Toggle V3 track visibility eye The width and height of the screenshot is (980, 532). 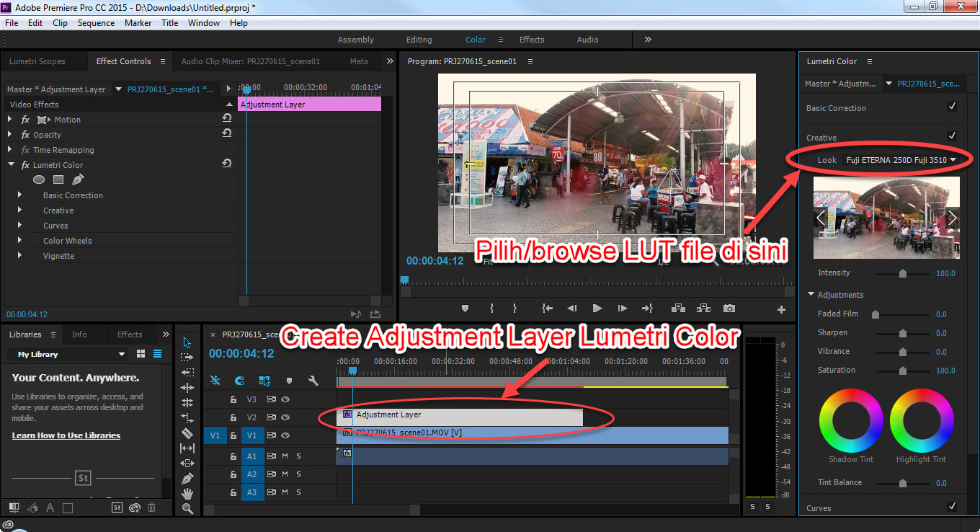pos(285,399)
